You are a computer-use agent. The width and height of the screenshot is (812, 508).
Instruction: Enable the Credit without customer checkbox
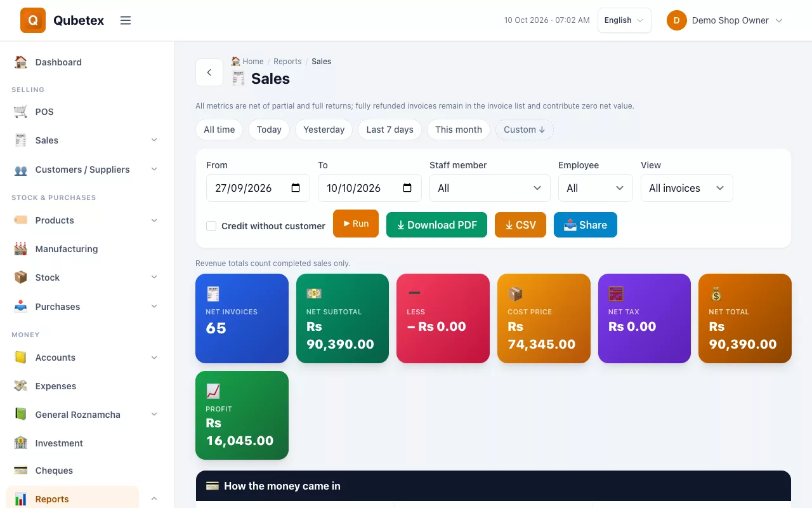[x=211, y=226]
